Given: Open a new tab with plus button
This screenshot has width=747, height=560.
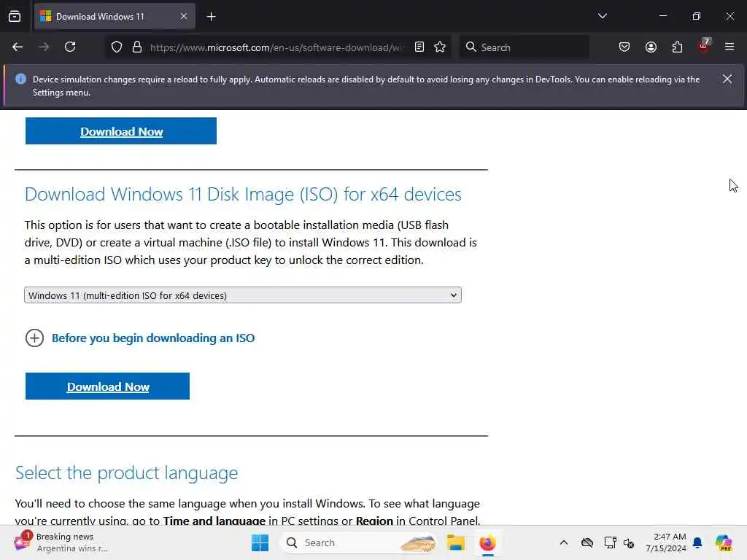Looking at the screenshot, I should (211, 17).
